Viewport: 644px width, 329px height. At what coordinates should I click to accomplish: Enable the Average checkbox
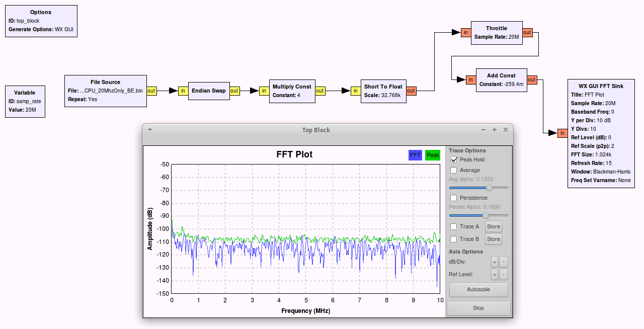454,170
